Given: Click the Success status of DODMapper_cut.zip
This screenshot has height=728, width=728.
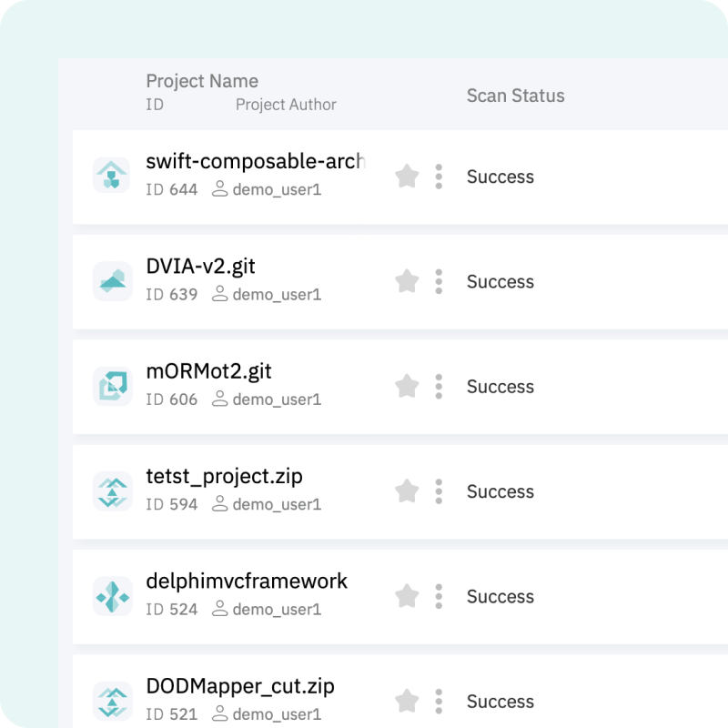Looking at the screenshot, I should click(x=500, y=701).
